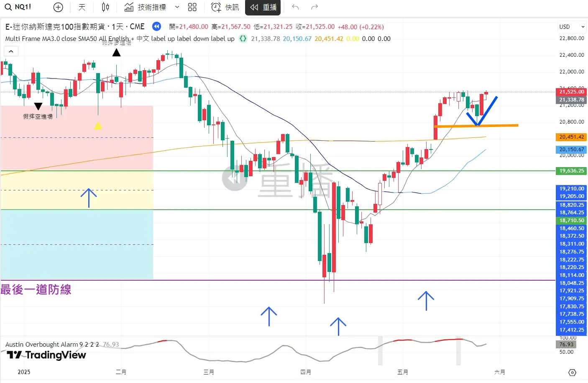Expand the indicators favorites dropdown arrow
The image size is (588, 383).
(x=177, y=7)
